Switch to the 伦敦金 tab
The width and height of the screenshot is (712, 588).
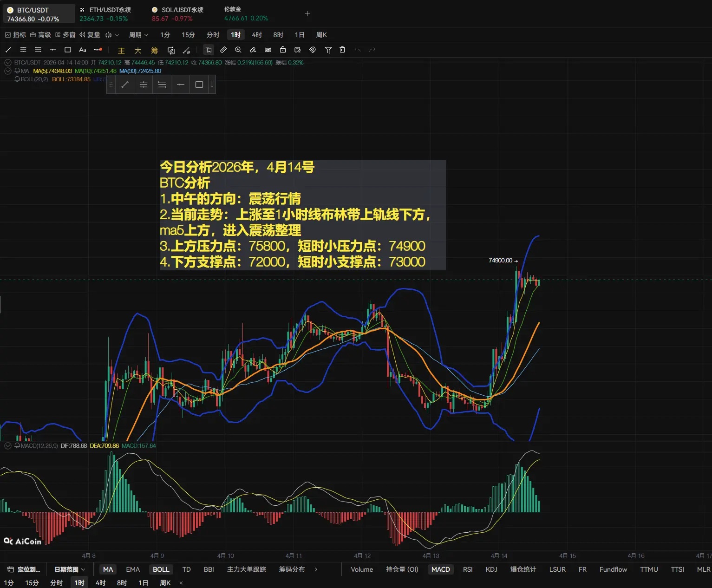[x=246, y=14]
